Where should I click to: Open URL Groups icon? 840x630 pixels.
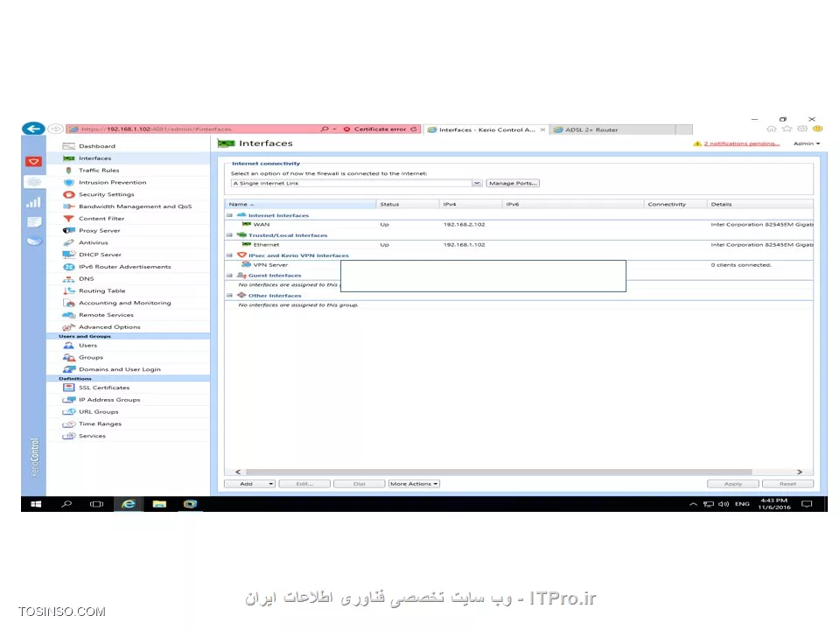pos(68,412)
